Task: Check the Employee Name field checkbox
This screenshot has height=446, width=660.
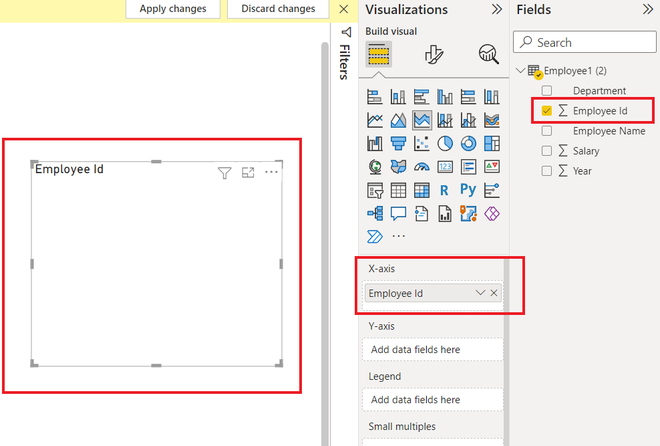Action: pyautogui.click(x=546, y=131)
